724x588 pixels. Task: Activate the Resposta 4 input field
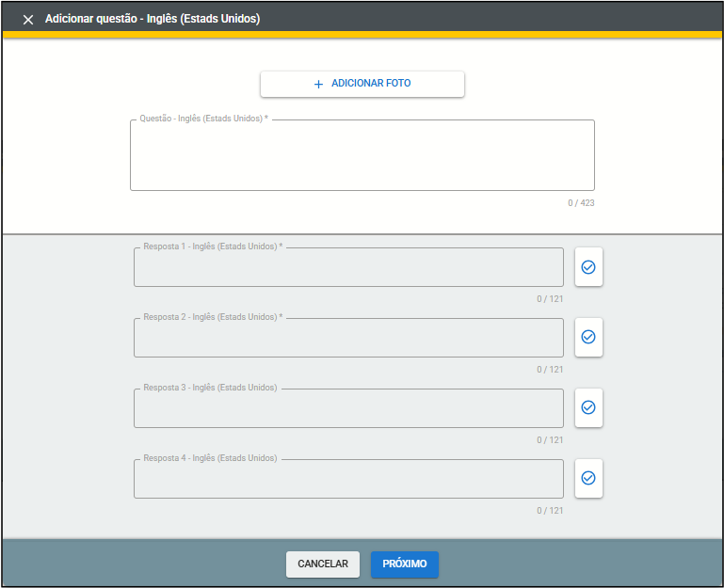pyautogui.click(x=348, y=481)
